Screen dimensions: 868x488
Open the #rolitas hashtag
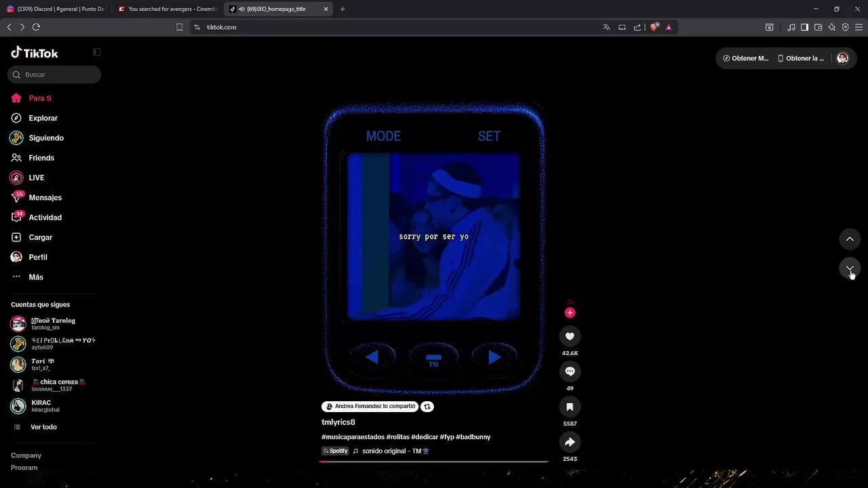coord(397,437)
